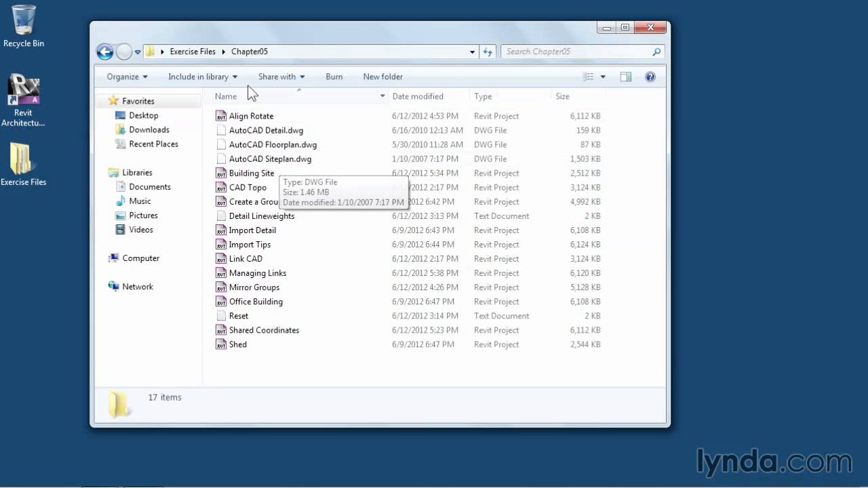868x488 pixels.
Task: Click the New folder button
Action: click(x=383, y=77)
